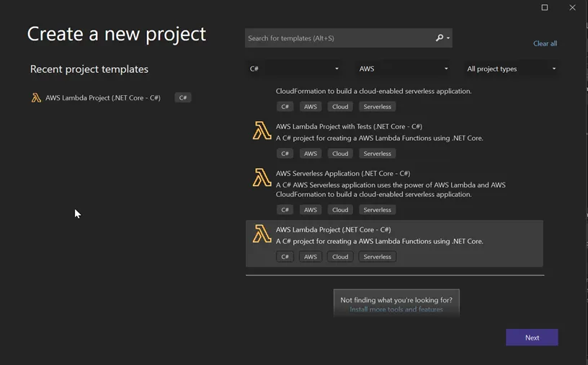This screenshot has height=365, width=588.
Task: Click Lambda icon of selected AWS Lambda Project
Action: 262,234
